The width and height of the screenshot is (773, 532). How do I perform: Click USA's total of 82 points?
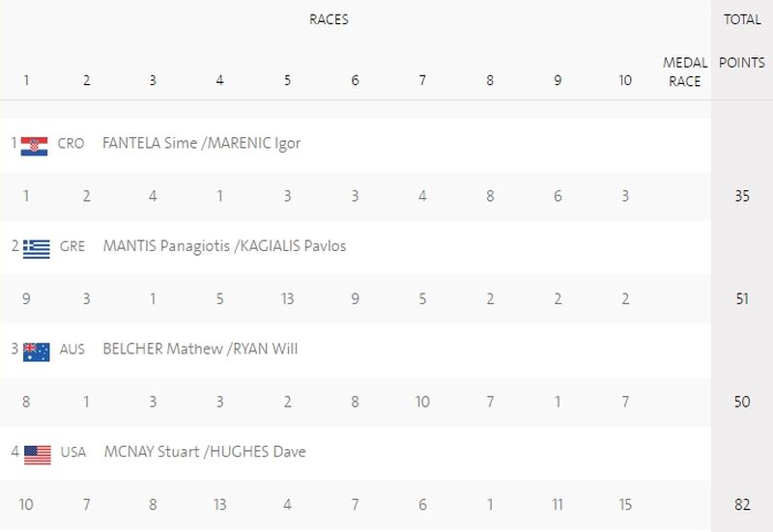(x=742, y=505)
